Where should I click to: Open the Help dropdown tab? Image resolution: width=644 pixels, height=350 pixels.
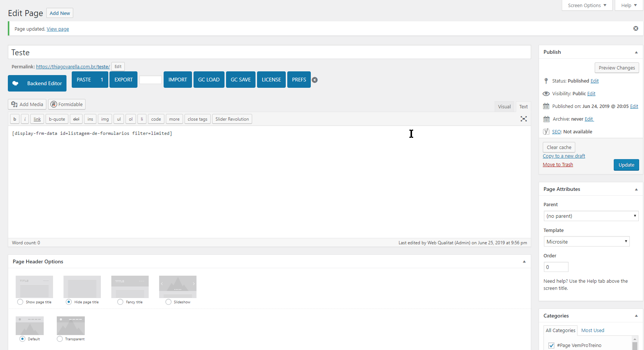(x=629, y=5)
